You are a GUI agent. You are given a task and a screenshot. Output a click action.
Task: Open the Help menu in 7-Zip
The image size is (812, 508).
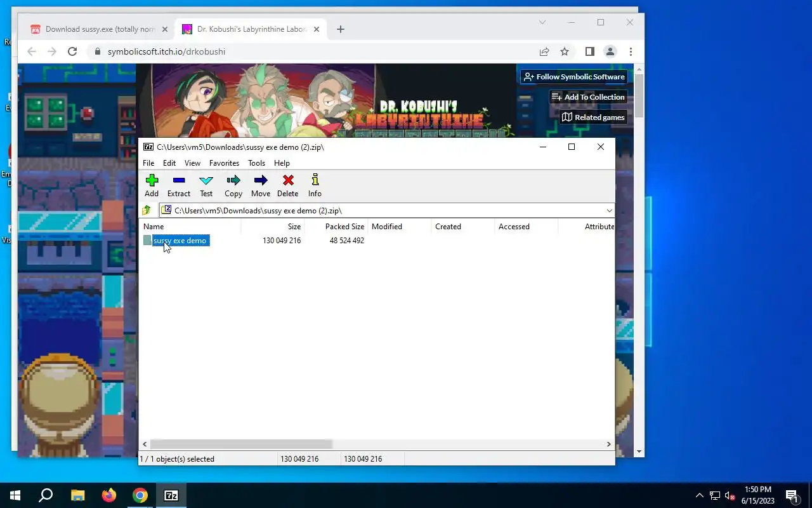282,163
